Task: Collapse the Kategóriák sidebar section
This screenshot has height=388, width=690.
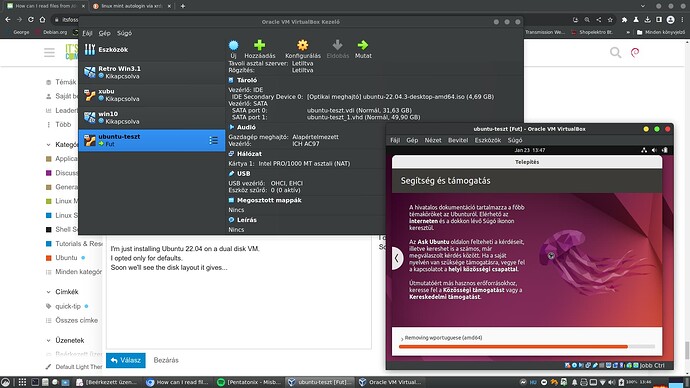Action: click(48, 144)
